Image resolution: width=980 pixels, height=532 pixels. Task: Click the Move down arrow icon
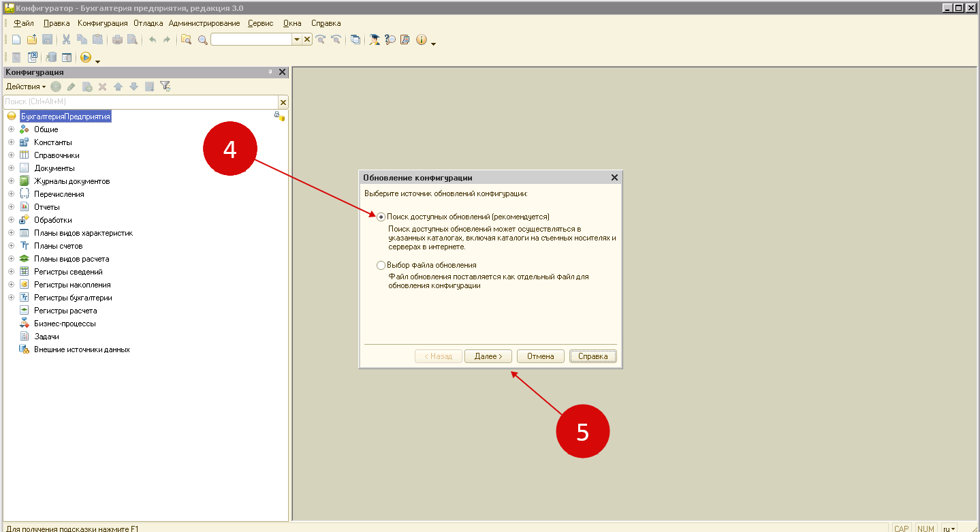(x=133, y=87)
